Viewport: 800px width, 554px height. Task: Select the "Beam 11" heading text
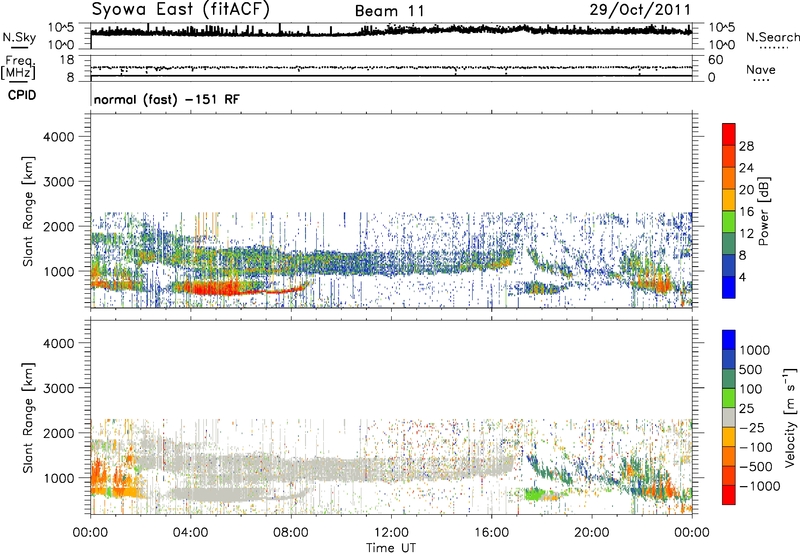(x=389, y=11)
